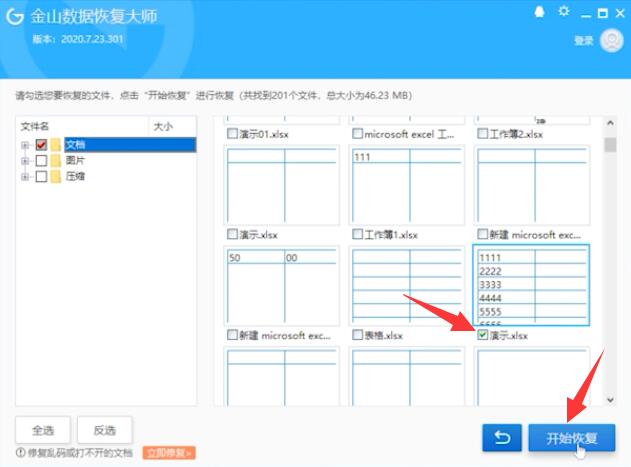Maximize the window
This screenshot has height=467, width=631.
click(603, 13)
